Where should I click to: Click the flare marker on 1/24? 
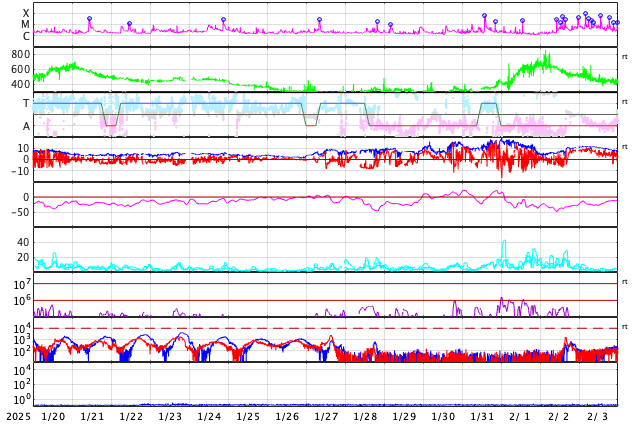(223, 19)
